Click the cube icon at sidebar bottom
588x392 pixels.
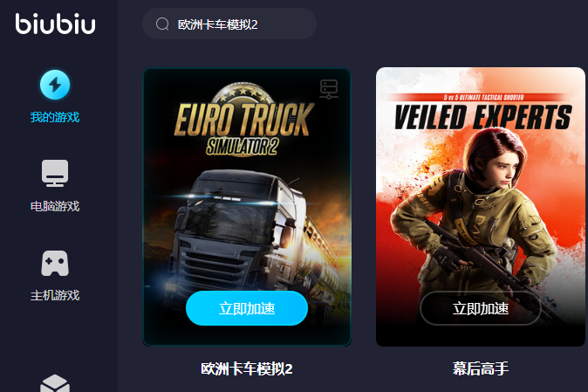tap(55, 383)
